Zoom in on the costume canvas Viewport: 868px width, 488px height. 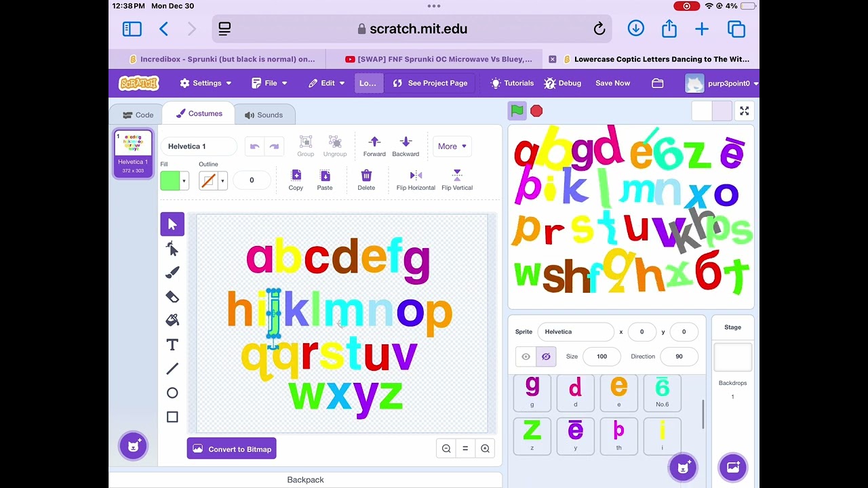tap(485, 448)
